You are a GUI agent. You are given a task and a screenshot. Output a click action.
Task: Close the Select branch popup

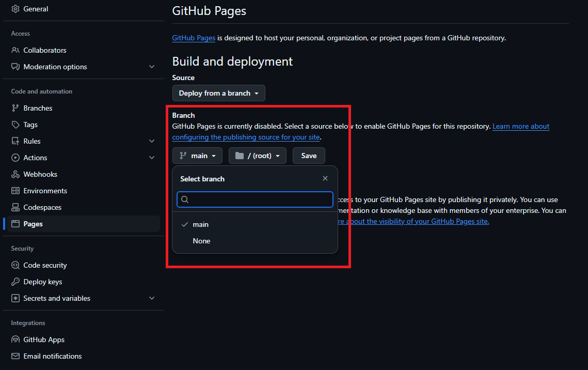click(x=325, y=178)
